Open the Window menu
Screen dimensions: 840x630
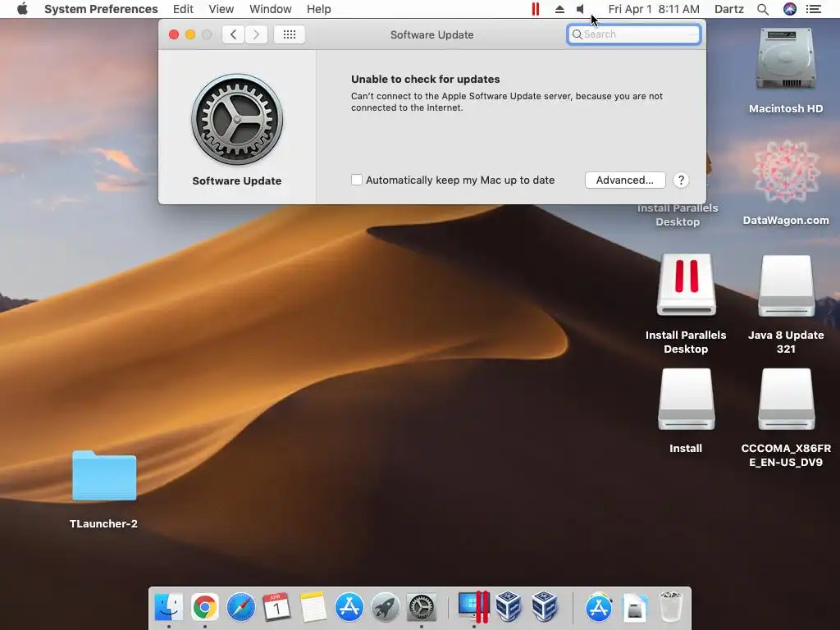(x=271, y=9)
